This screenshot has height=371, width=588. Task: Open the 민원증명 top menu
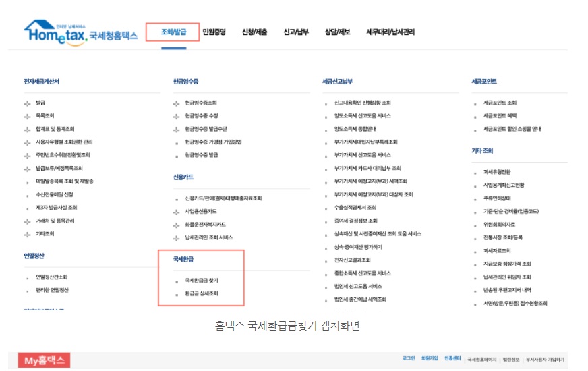click(x=214, y=32)
